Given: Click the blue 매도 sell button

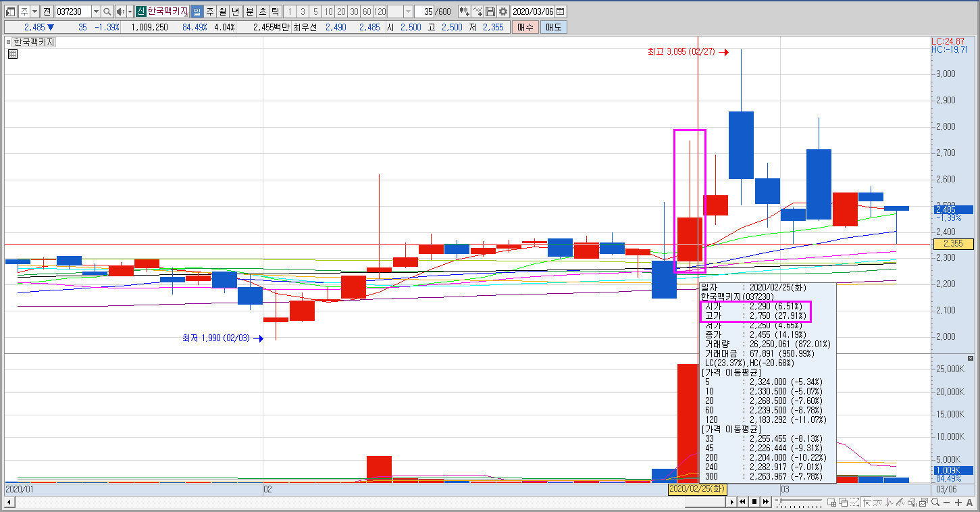Looking at the screenshot, I should (x=553, y=27).
